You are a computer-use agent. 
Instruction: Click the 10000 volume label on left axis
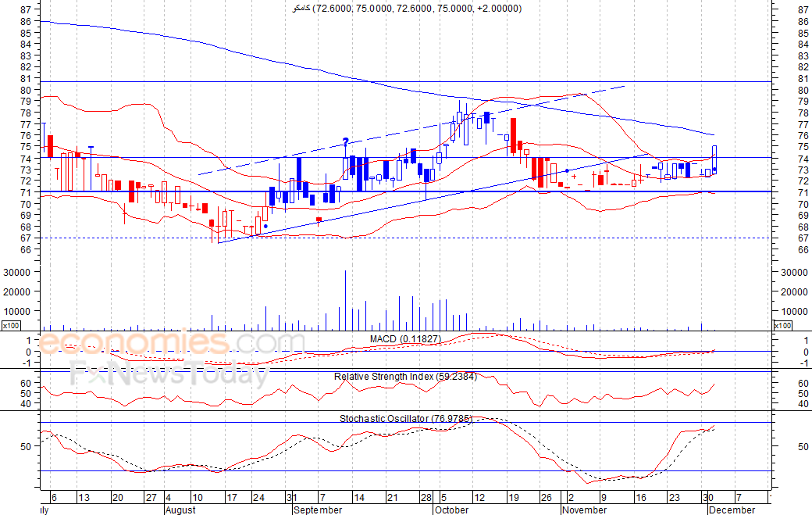click(17, 311)
